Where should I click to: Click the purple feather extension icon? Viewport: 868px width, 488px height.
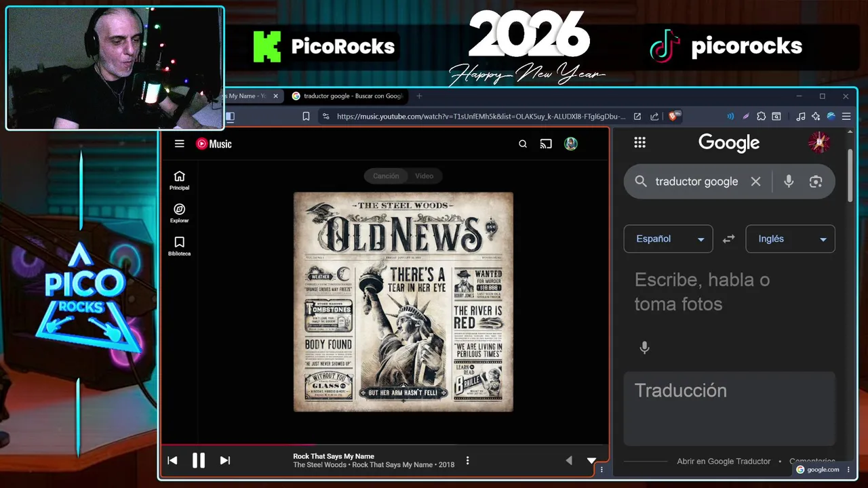[746, 117]
